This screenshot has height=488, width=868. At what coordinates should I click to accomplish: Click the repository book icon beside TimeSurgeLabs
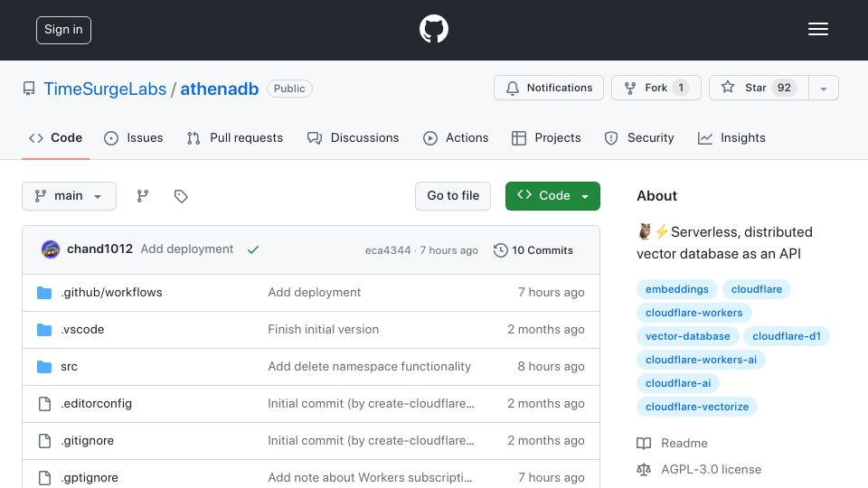(29, 89)
